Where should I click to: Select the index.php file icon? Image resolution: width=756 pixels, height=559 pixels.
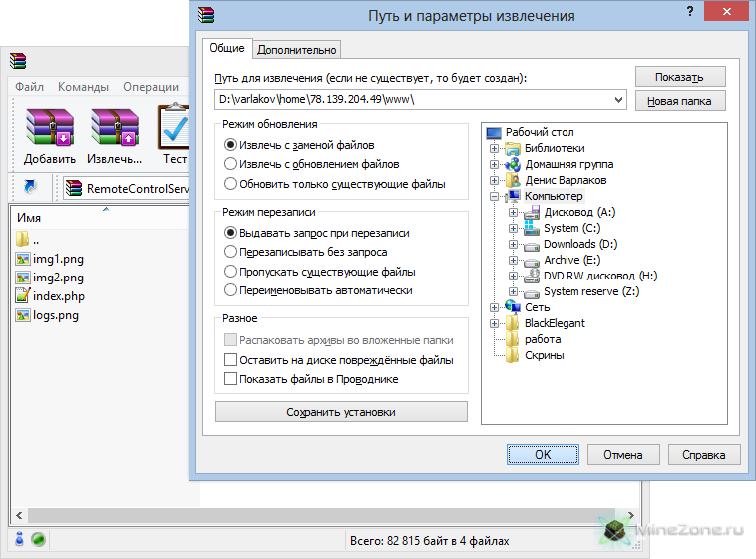(x=25, y=296)
